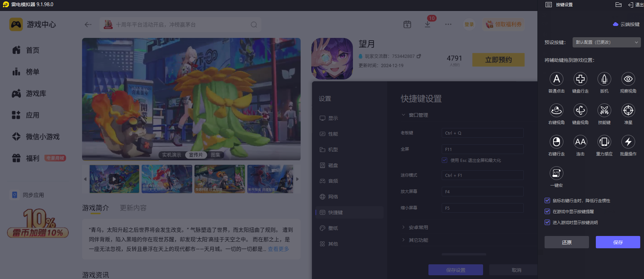Open 云端按键 cloud key mappings
The width and height of the screenshot is (644, 279).
(x=626, y=24)
